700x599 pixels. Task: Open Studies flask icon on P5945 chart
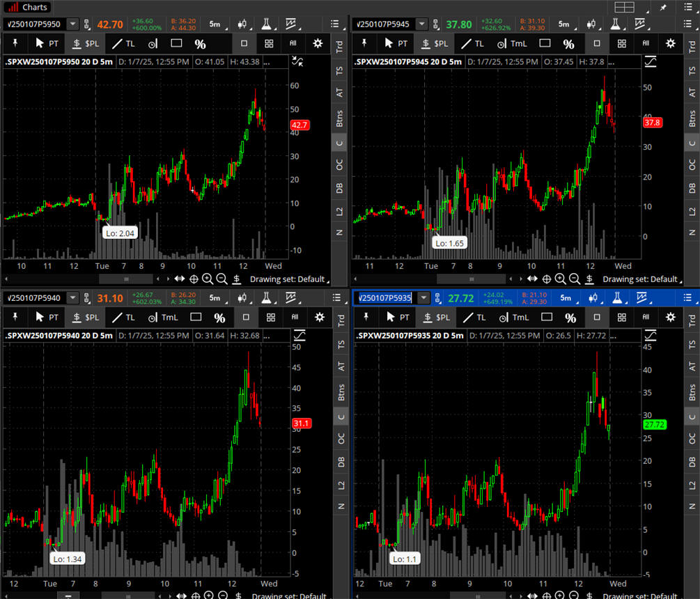(616, 24)
